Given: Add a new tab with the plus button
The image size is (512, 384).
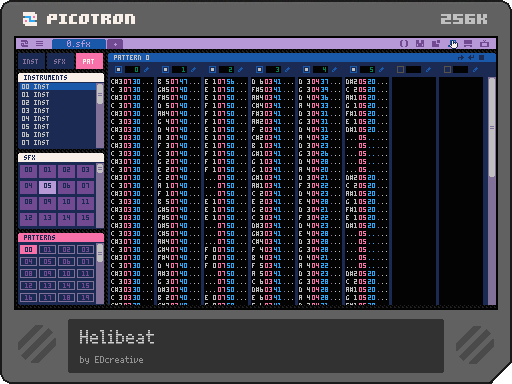Looking at the screenshot, I should click(x=115, y=44).
